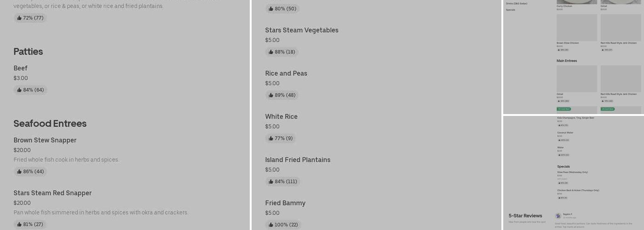Open Coconut Water drink item
Screen dimensions: 644x230
coord(565,133)
